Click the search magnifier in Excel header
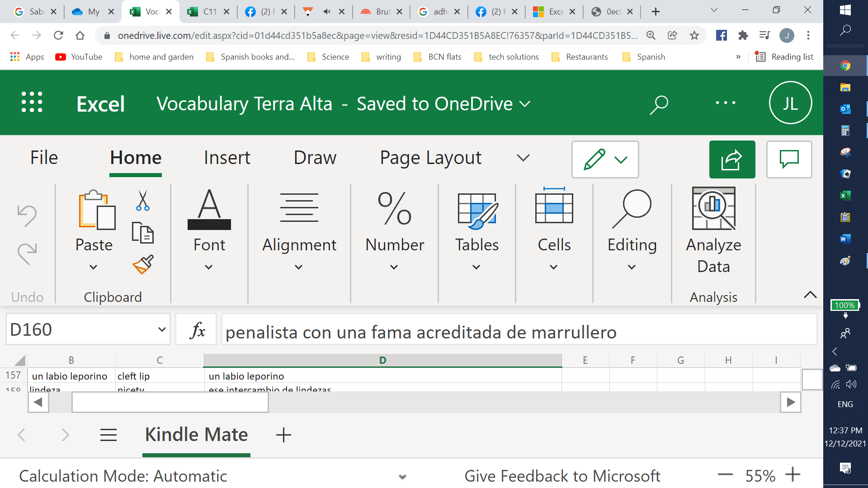 [659, 104]
